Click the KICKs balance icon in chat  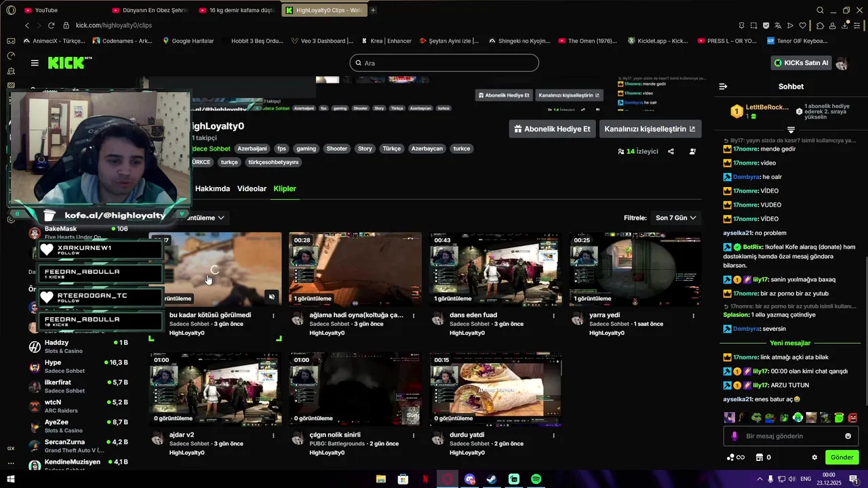pyautogui.click(x=735, y=457)
